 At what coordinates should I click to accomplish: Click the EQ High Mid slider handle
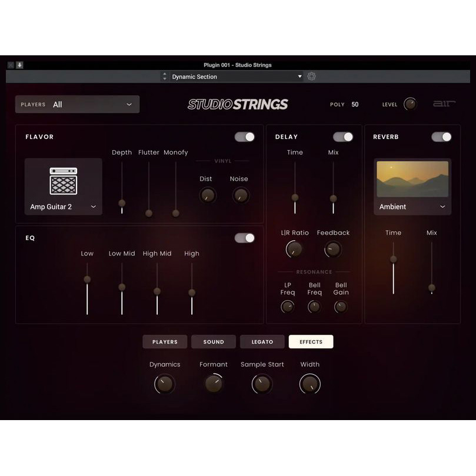157,291
